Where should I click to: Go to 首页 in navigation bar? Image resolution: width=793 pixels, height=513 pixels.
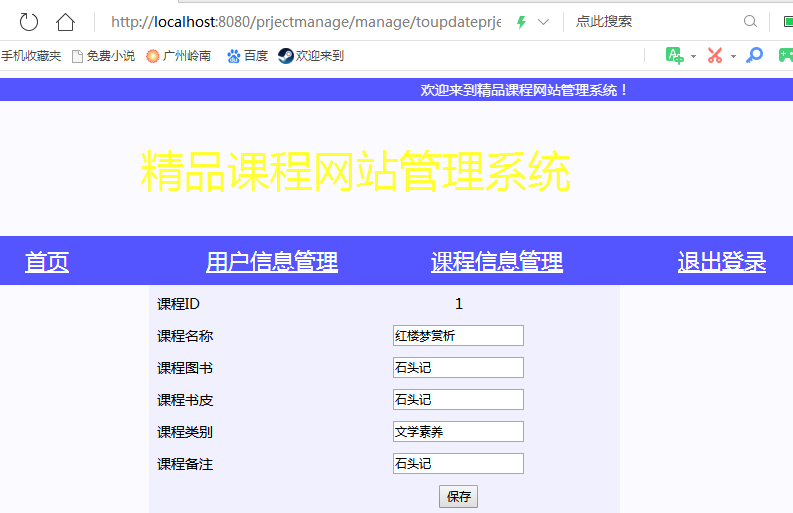(47, 262)
